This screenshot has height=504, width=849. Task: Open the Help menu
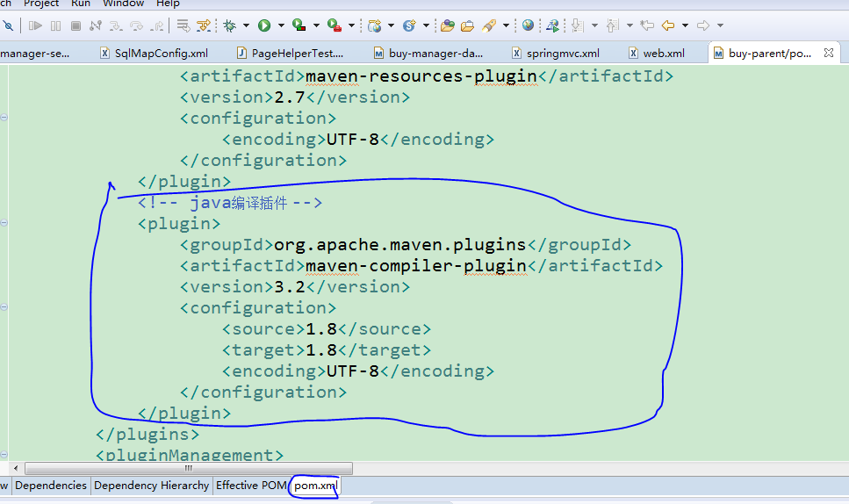(x=168, y=4)
